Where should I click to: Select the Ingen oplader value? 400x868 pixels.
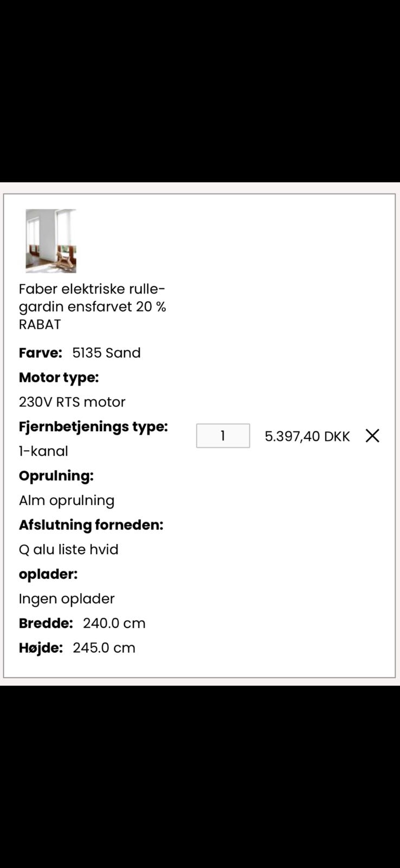click(x=67, y=598)
